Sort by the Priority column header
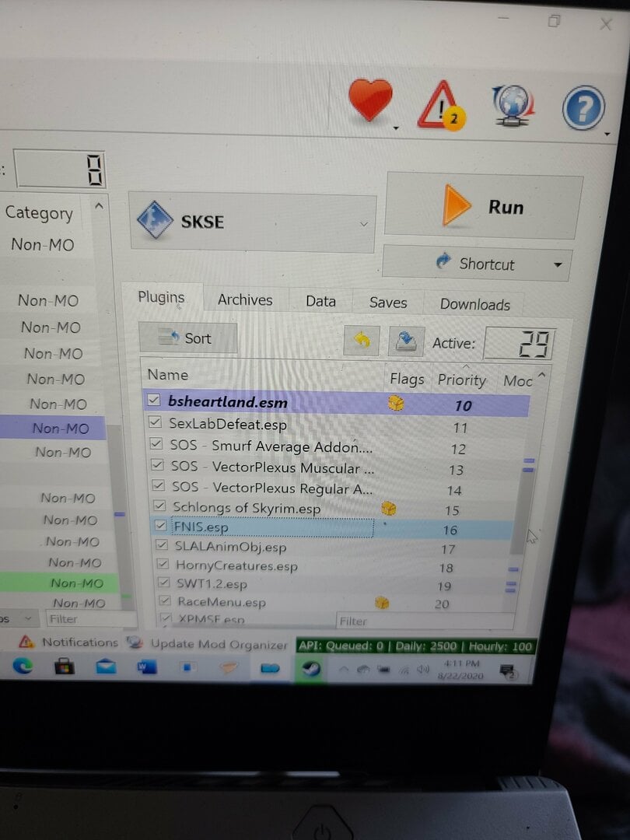The image size is (630, 840). click(x=462, y=380)
